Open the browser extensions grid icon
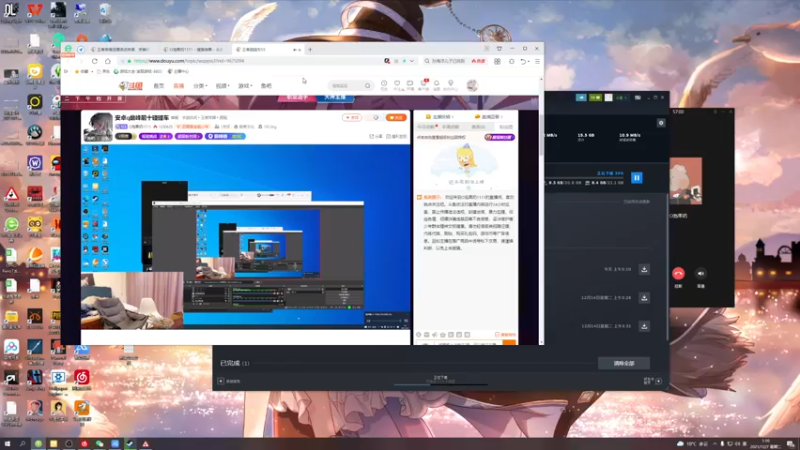Image resolution: width=800 pixels, height=450 pixels. [x=497, y=61]
